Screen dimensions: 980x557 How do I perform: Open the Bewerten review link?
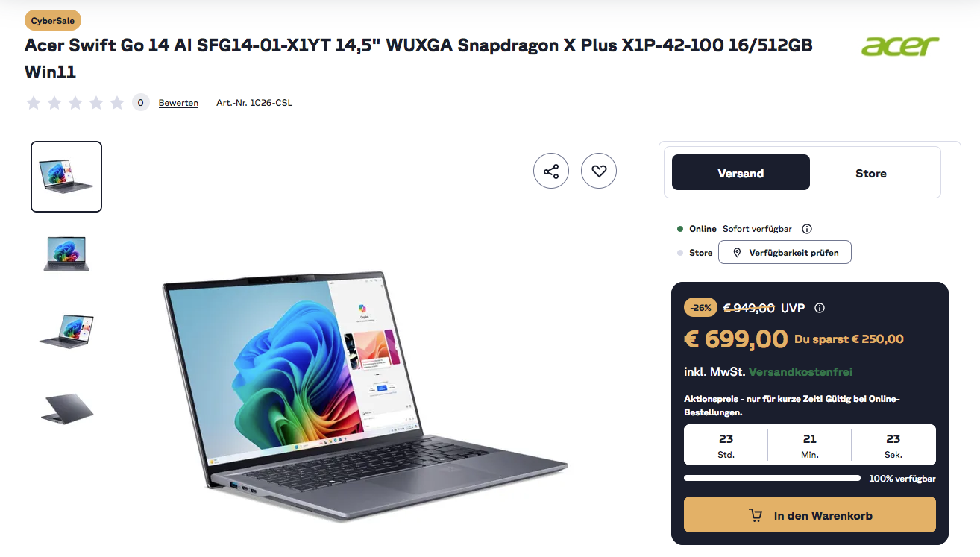pos(178,103)
